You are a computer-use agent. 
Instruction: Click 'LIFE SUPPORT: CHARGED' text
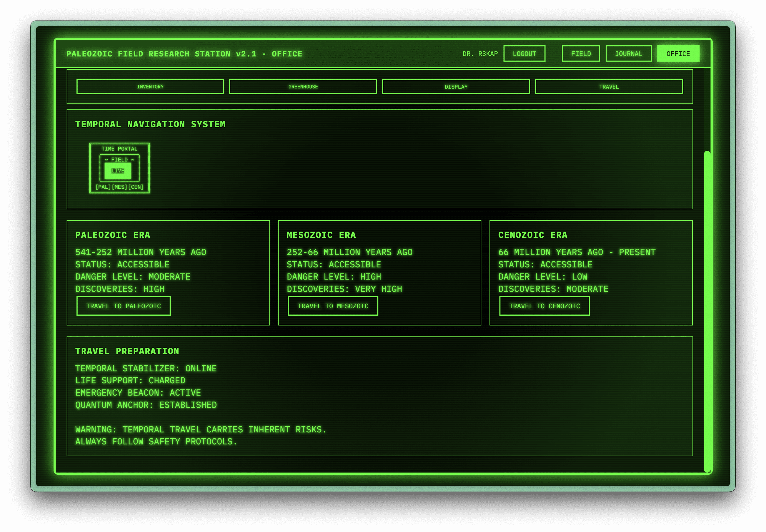click(x=130, y=380)
